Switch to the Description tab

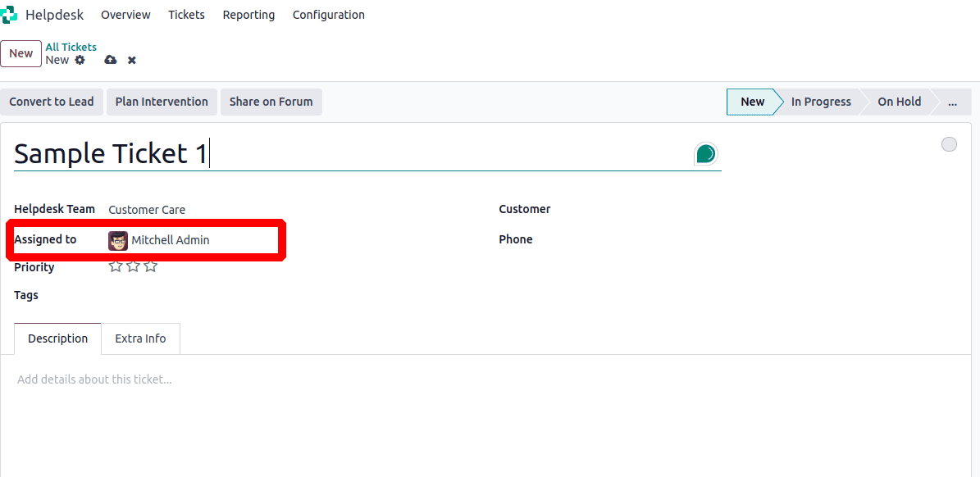coord(57,338)
